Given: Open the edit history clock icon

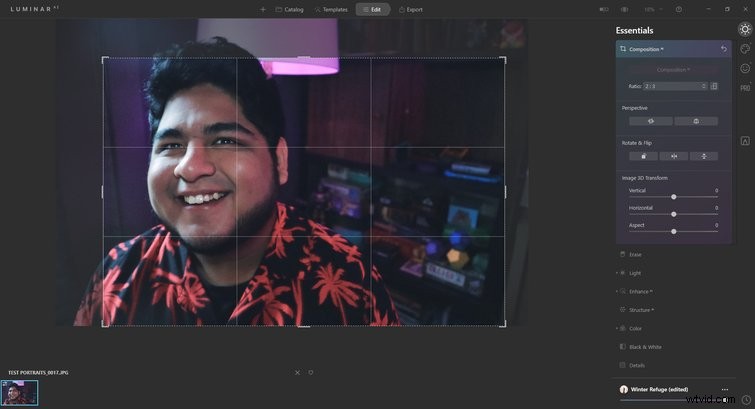Looking at the screenshot, I should click(746, 399).
